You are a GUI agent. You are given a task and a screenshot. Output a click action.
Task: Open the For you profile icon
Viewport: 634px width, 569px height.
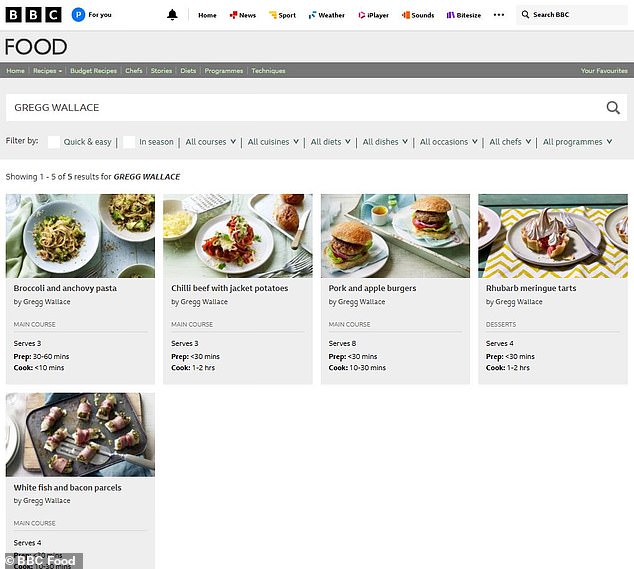[78, 15]
